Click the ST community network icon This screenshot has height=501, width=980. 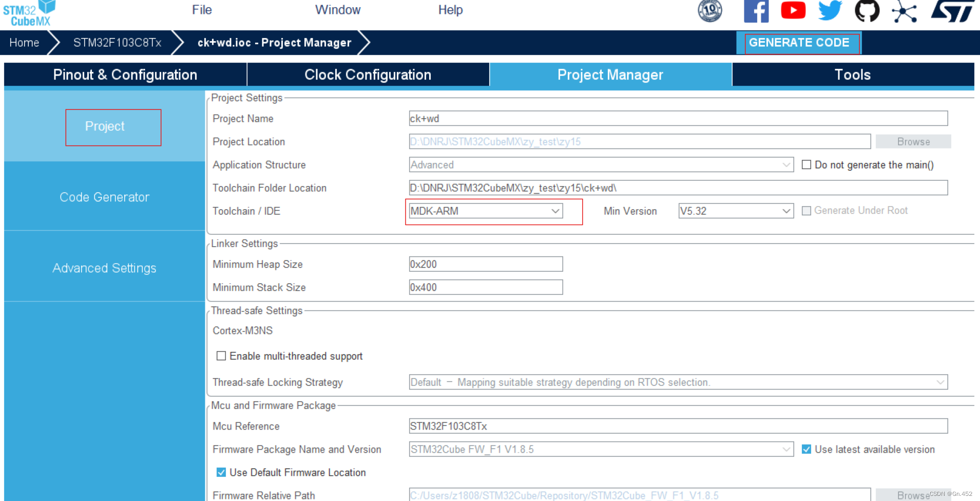904,11
